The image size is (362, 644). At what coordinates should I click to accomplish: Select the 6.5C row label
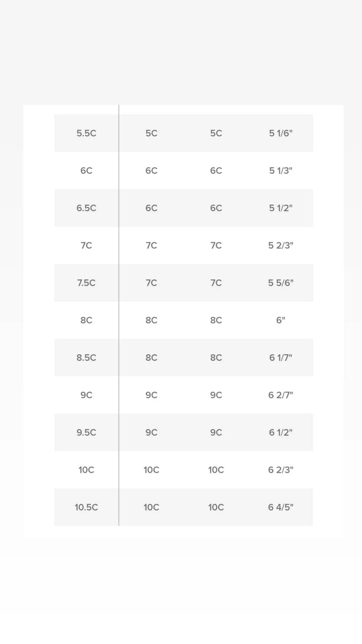[86, 208]
